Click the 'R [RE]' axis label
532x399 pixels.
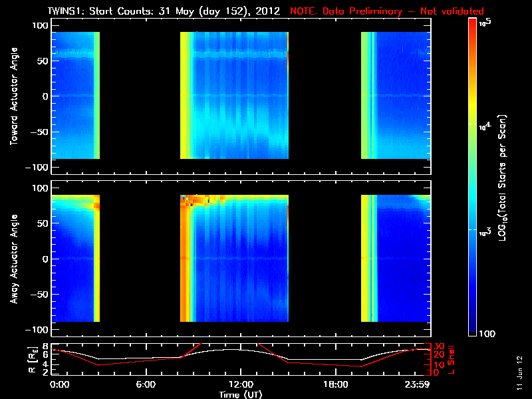pyautogui.click(x=33, y=360)
